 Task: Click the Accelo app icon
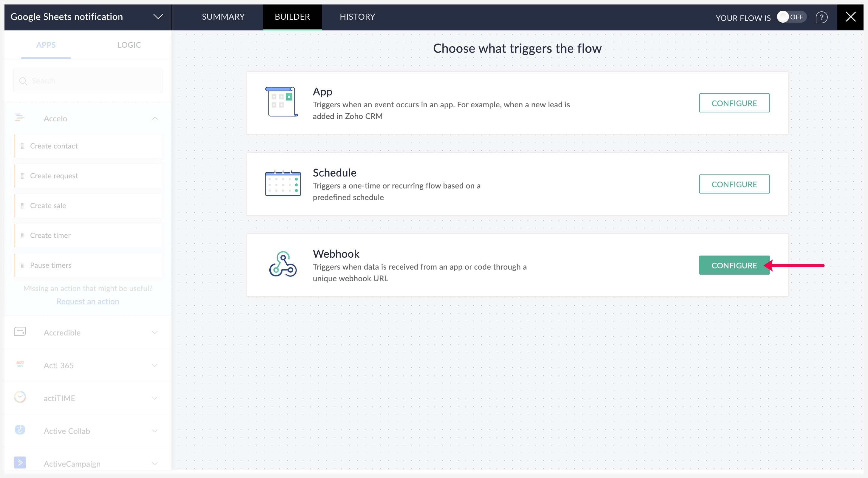pos(20,118)
